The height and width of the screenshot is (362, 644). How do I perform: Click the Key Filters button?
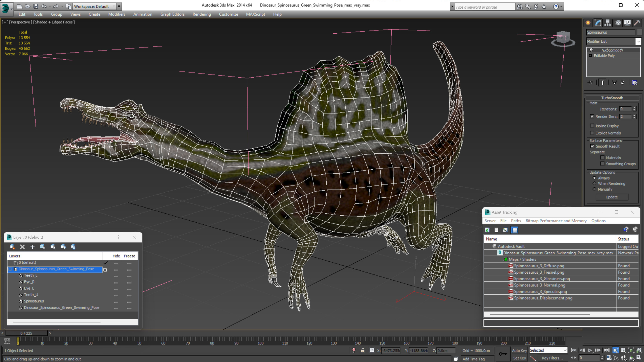(553, 358)
